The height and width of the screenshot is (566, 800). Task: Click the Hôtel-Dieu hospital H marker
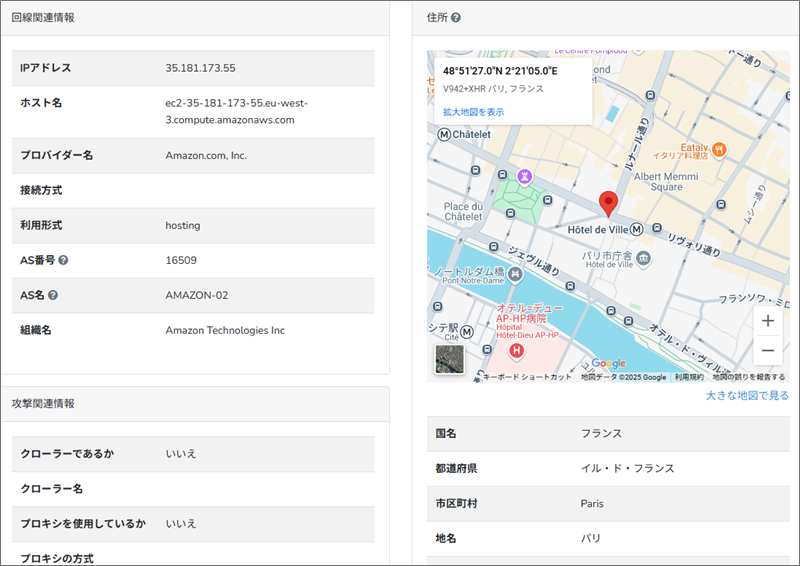click(x=516, y=351)
